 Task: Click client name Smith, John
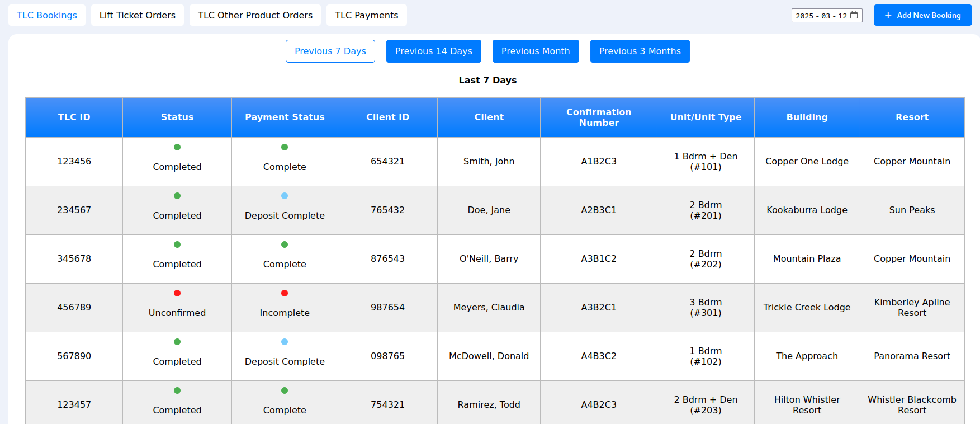point(489,162)
